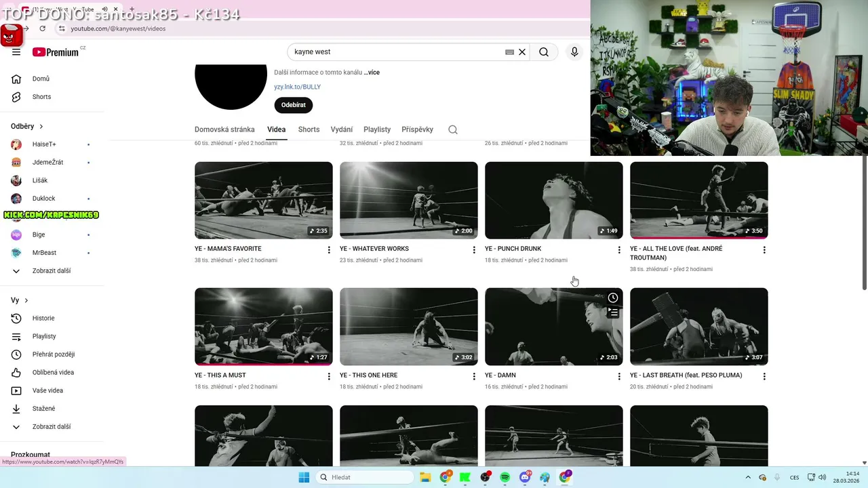
Task: Expand Zobrazit další under Vy section
Action: tap(52, 427)
